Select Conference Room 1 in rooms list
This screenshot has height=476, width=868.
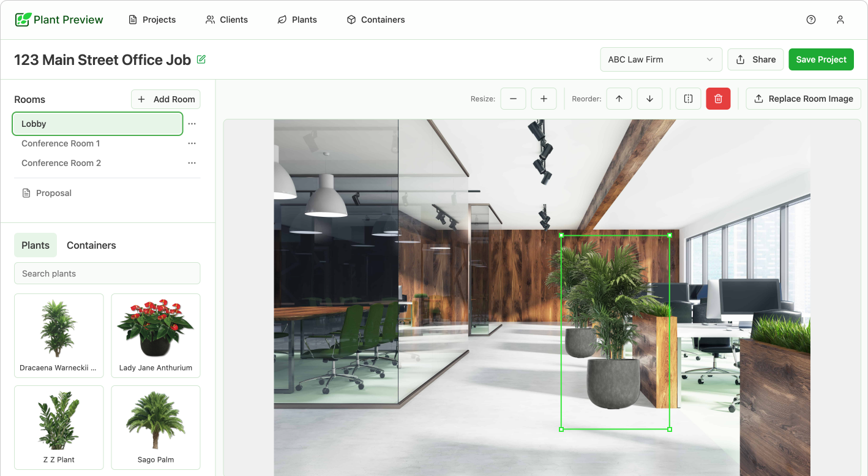61,143
